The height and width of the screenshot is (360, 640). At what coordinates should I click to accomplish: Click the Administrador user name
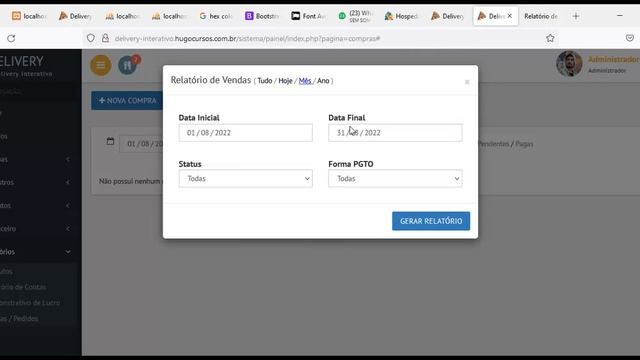coord(613,60)
